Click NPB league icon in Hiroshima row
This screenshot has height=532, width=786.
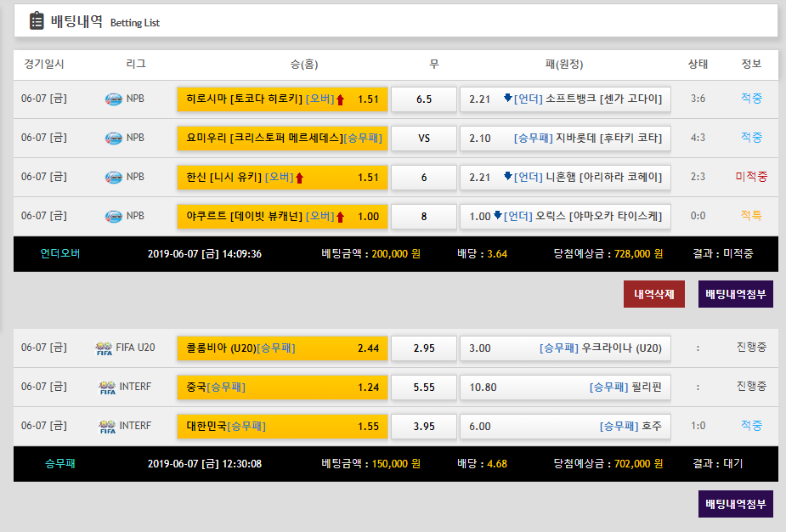[113, 99]
